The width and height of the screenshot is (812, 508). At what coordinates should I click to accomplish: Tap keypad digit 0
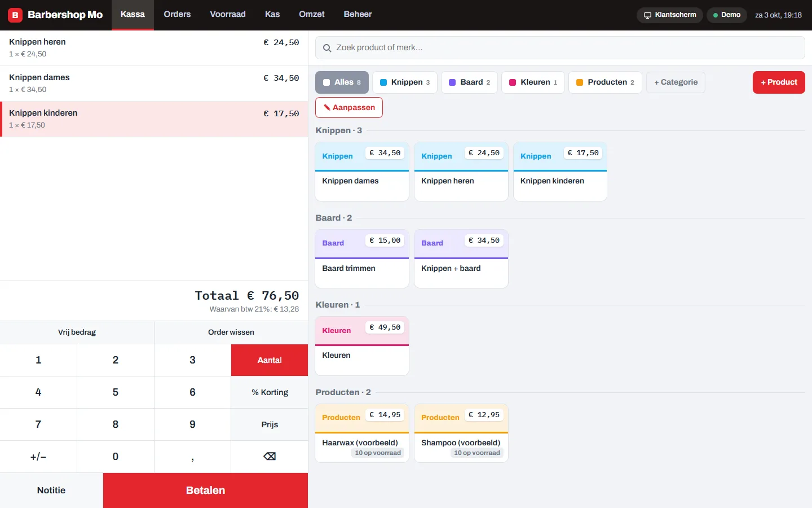pyautogui.click(x=116, y=457)
